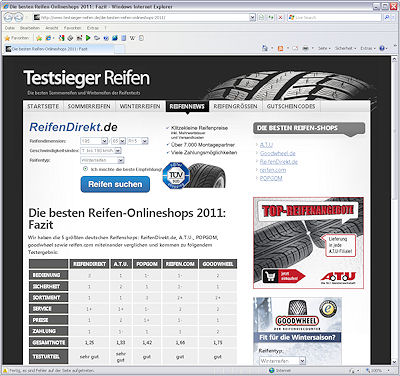Image resolution: width=400 pixels, height=376 pixels.
Task: Click the blue Help question mark icon
Action: [382, 48]
